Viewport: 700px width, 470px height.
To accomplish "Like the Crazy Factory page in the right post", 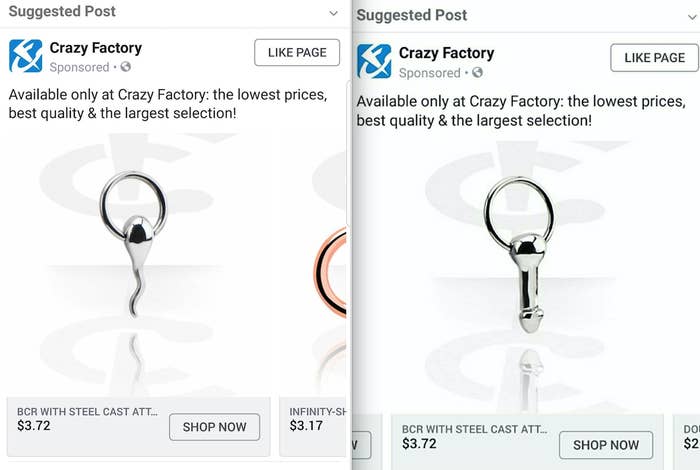I will (x=654, y=58).
